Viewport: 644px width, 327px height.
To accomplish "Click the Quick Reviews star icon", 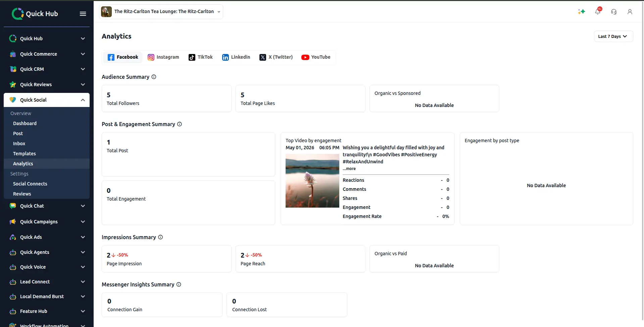I will pos(13,85).
